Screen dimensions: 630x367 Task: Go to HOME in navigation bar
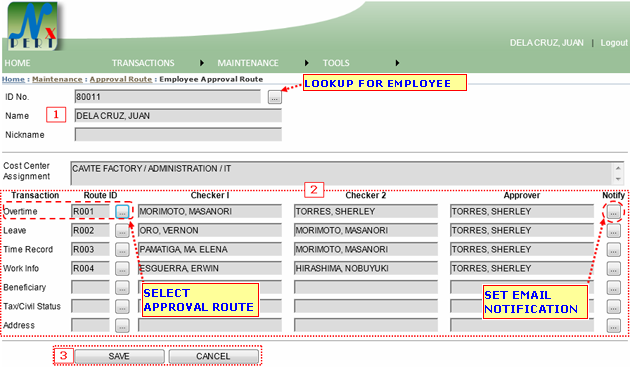click(17, 63)
